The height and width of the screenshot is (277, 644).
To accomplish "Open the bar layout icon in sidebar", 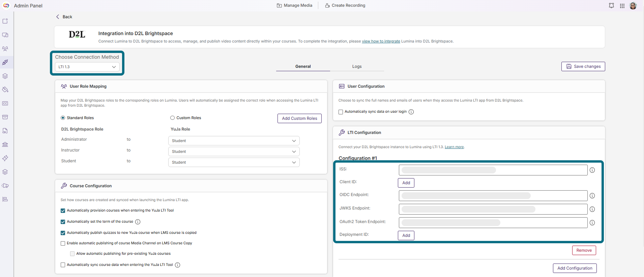I will pyautogui.click(x=5, y=199).
